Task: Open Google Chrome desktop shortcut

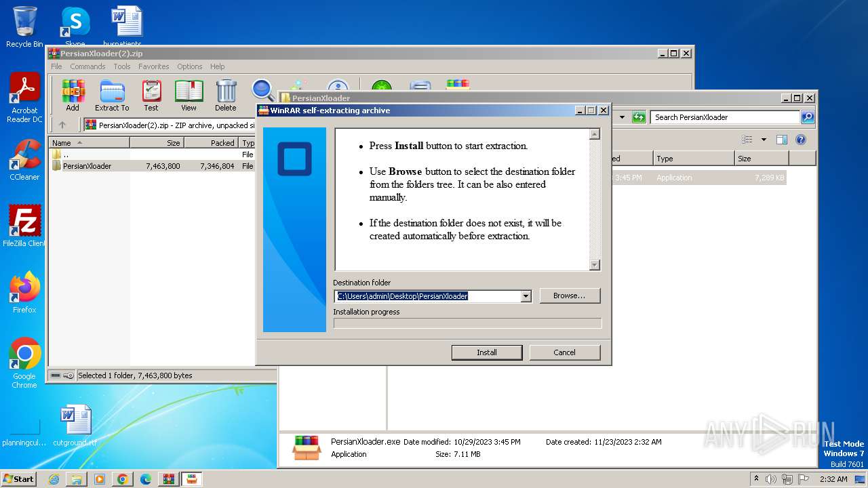Action: click(24, 363)
